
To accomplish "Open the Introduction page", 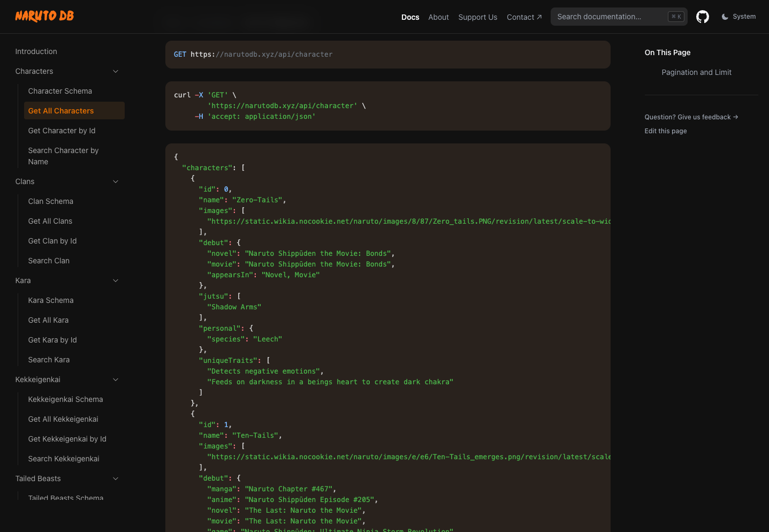I will (x=36, y=51).
